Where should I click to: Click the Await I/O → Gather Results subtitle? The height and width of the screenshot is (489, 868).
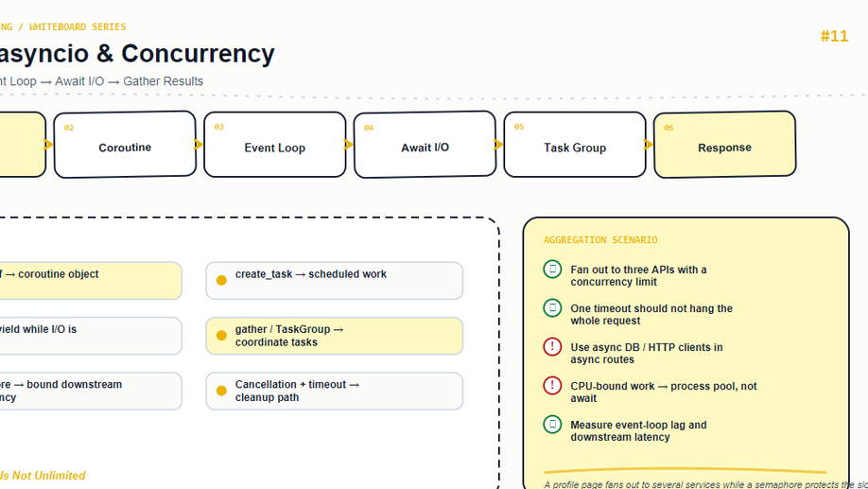click(129, 81)
